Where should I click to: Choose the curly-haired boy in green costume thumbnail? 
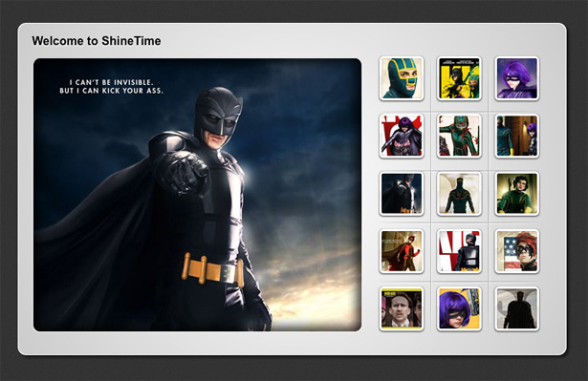(x=516, y=194)
